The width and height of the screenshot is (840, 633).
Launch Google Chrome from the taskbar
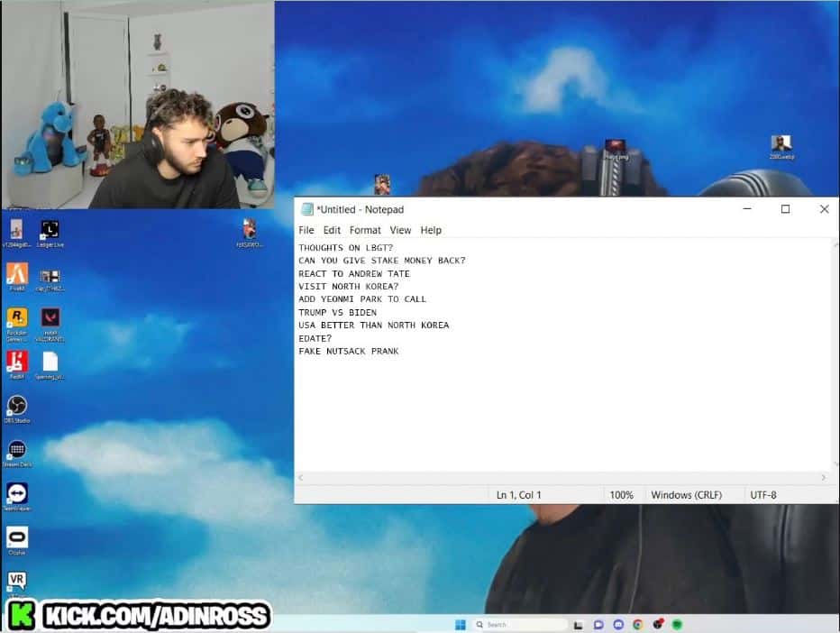[637, 624]
